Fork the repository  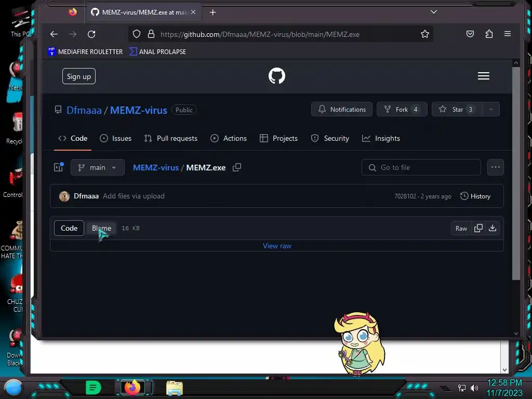pos(402,109)
